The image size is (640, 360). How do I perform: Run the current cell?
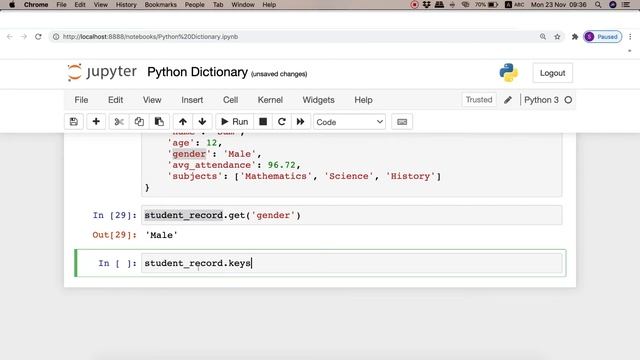(x=234, y=122)
